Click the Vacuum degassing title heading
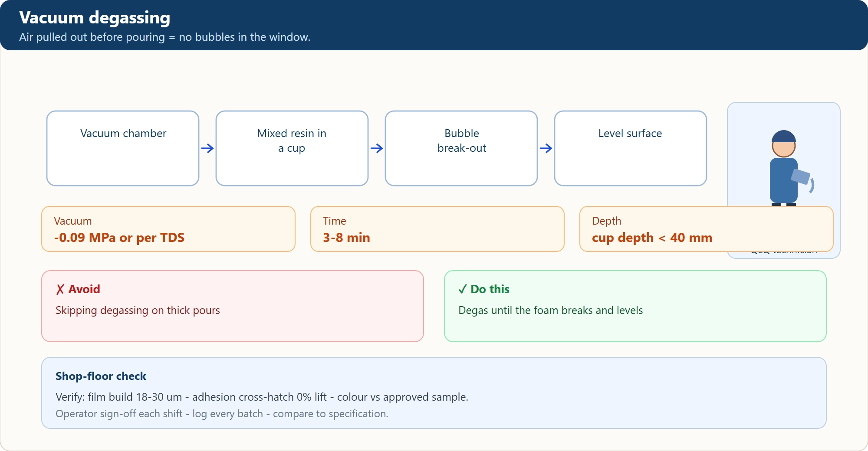Image resolution: width=868 pixels, height=451 pixels. pos(95,18)
